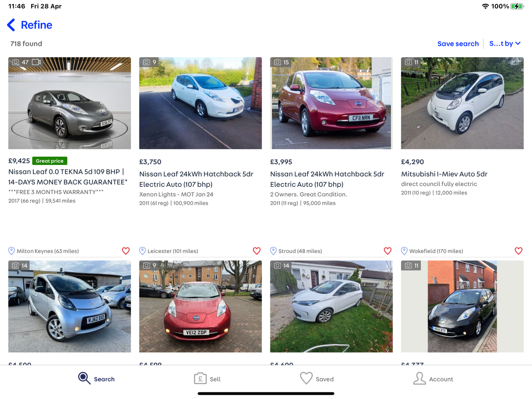Tap camera icon on white Leaf £3,750 photo
The image size is (532, 399).
pos(146,62)
